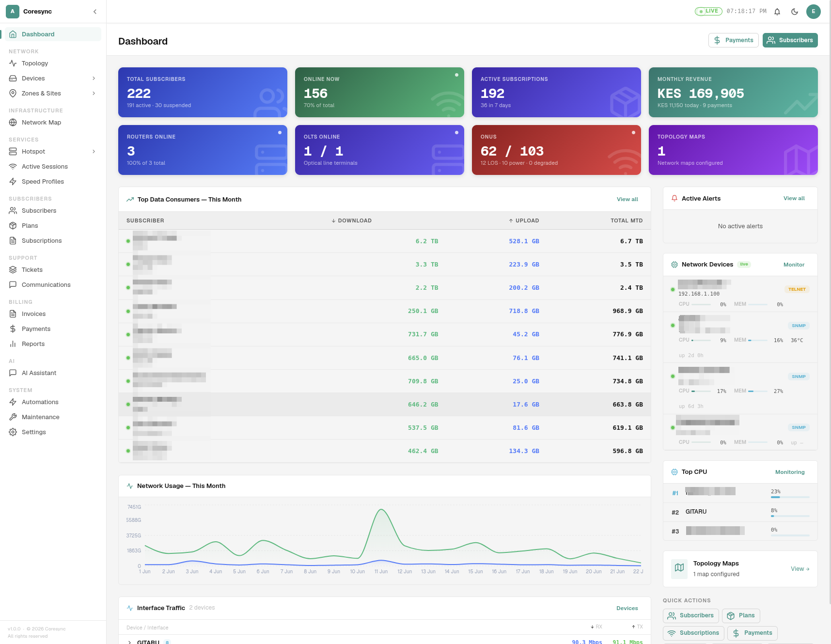Image resolution: width=831 pixels, height=644 pixels.
Task: Click Payments quick action button
Action: pyautogui.click(x=753, y=633)
